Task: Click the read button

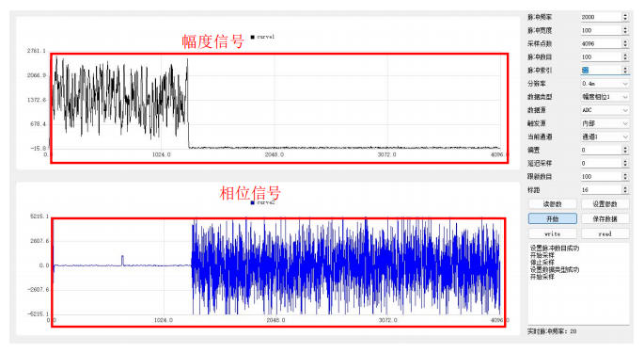Action: 605,233
